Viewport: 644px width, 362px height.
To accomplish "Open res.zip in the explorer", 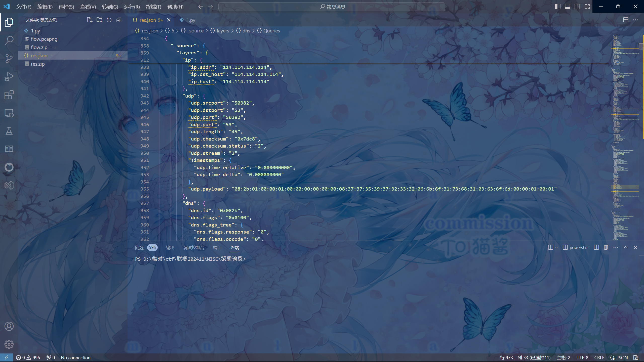I will point(73,64).
